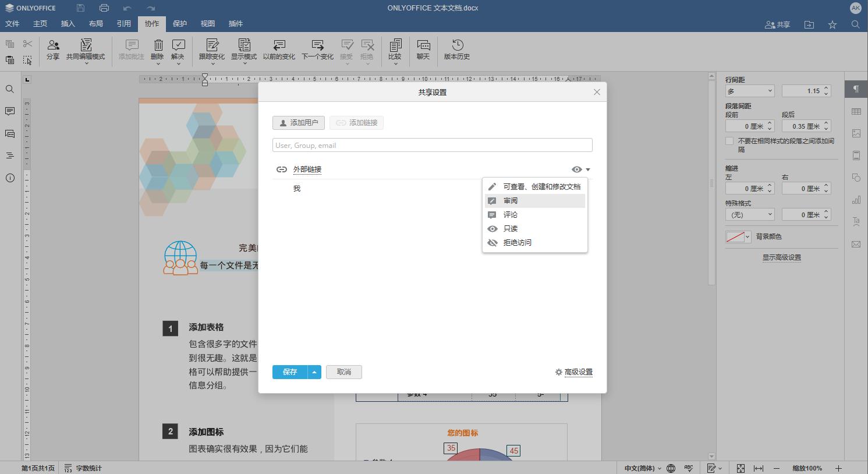The image size is (868, 474).
Task: Click the 添加用户 button
Action: [x=298, y=122]
